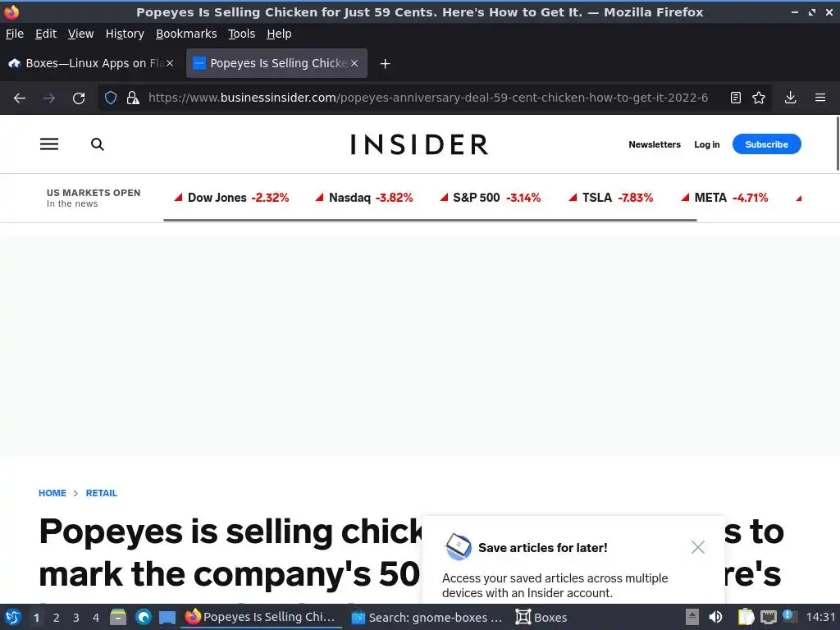Viewport: 840px width, 630px height.
Task: Switch to Boxes window in taskbar
Action: pyautogui.click(x=541, y=617)
